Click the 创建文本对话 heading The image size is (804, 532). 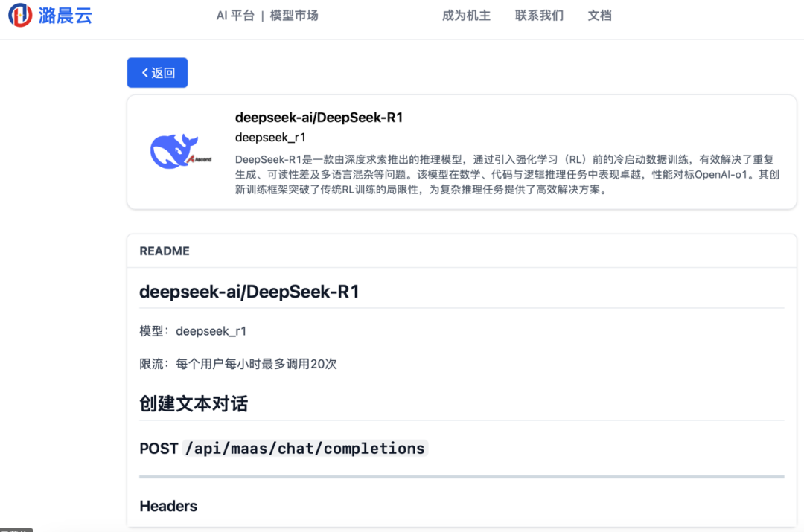click(194, 404)
